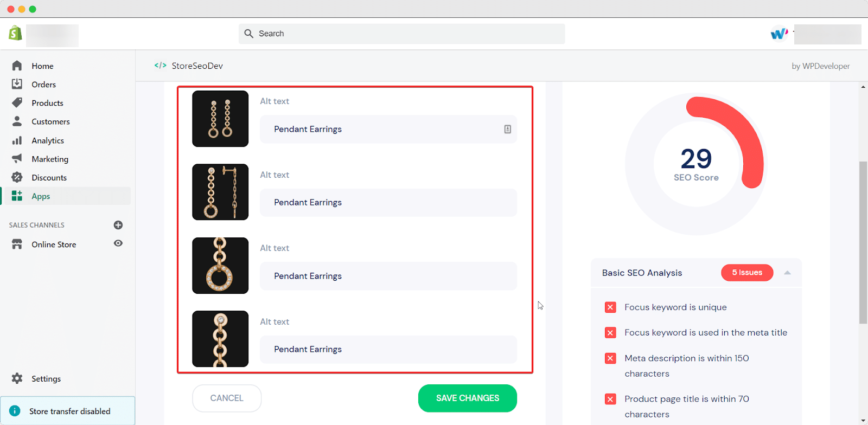Click the Home house icon

17,66
